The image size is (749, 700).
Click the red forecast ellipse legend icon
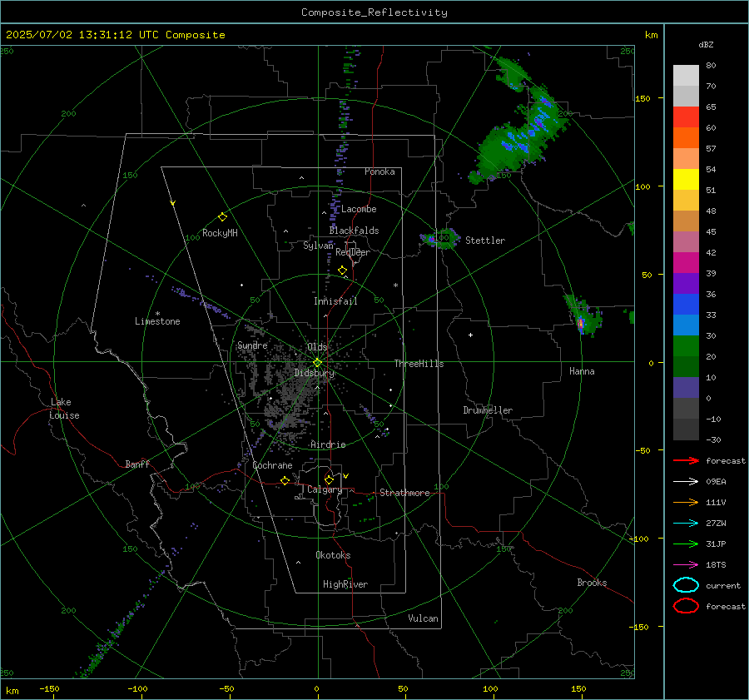[x=686, y=606]
